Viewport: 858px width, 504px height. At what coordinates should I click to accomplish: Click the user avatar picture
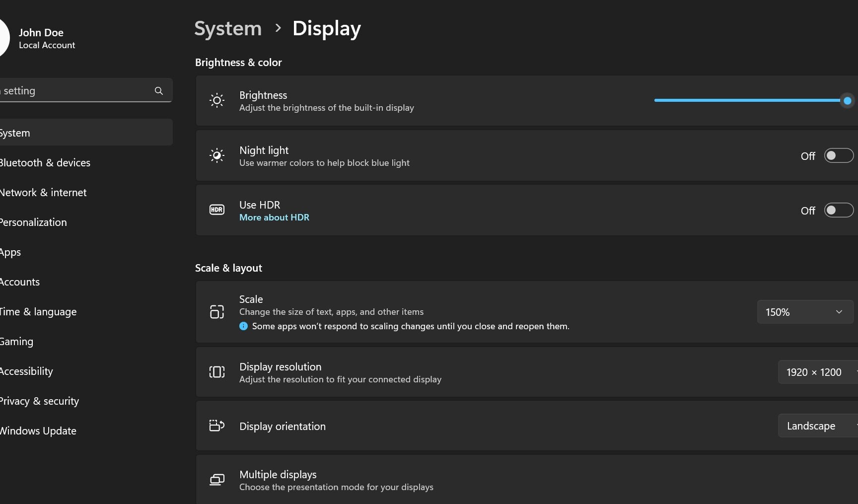pos(4,38)
